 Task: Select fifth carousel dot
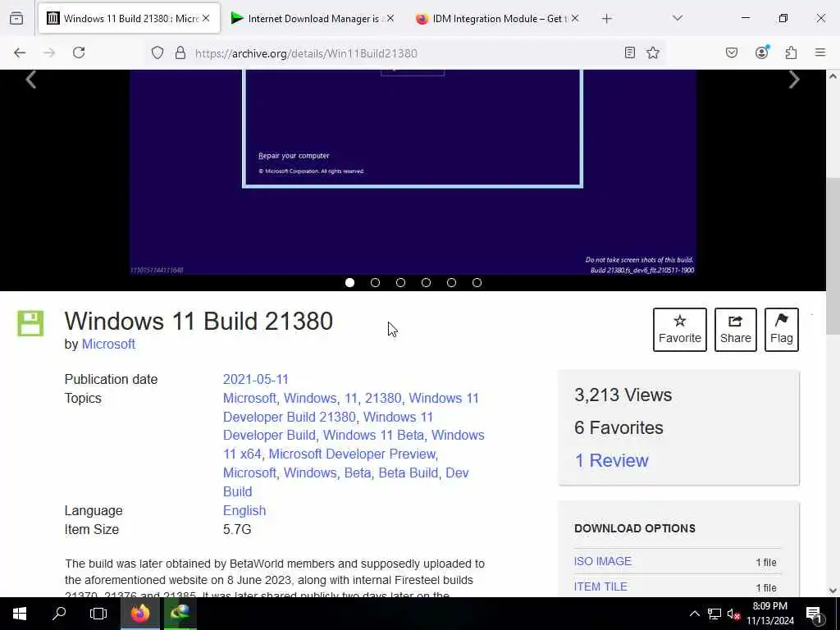pyautogui.click(x=452, y=282)
